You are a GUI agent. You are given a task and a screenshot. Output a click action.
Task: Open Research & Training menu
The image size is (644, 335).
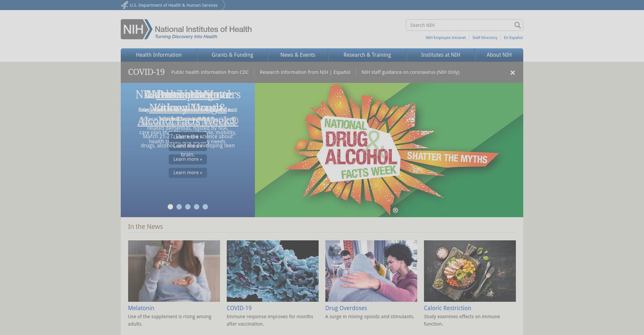point(367,55)
